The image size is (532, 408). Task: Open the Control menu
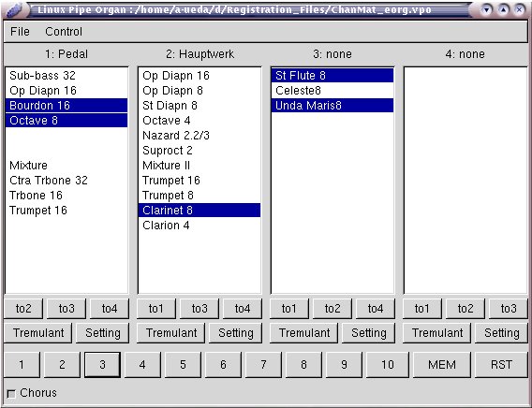click(64, 32)
